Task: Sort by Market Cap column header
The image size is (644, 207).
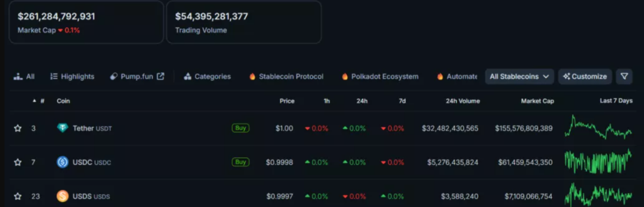Action: tap(537, 101)
